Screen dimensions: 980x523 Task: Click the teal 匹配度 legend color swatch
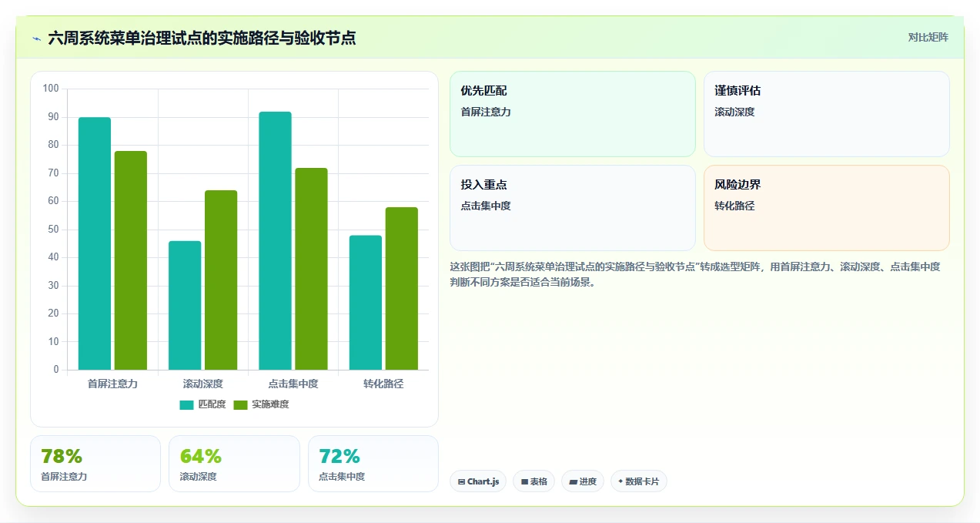click(x=187, y=405)
